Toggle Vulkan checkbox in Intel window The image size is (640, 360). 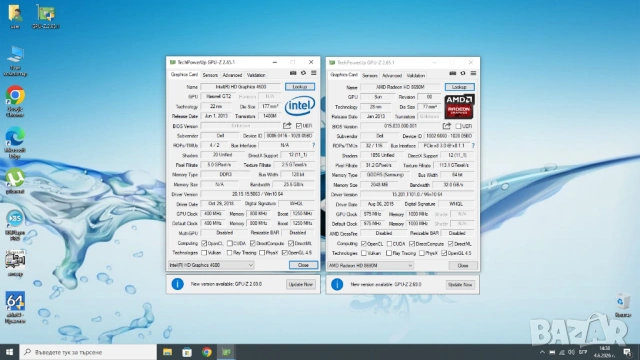[204, 253]
